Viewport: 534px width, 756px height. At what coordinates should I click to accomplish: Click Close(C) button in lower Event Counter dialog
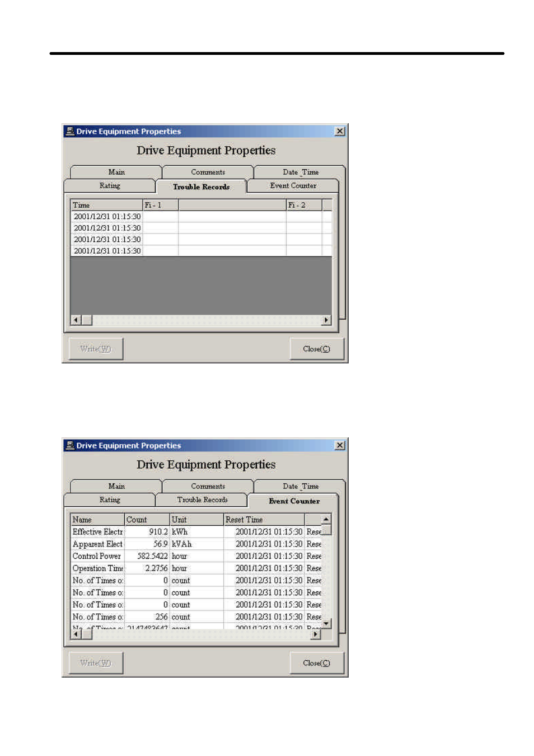pyautogui.click(x=316, y=663)
